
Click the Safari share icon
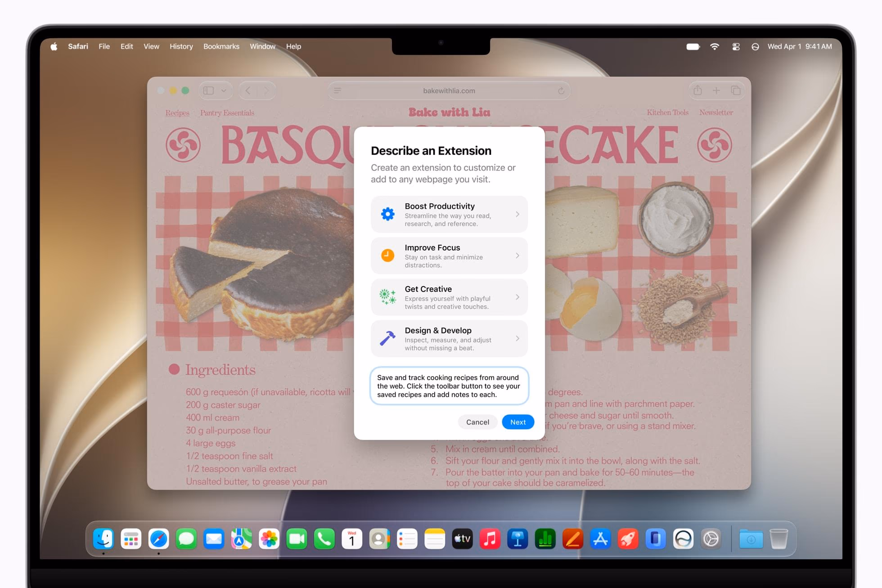tap(697, 90)
